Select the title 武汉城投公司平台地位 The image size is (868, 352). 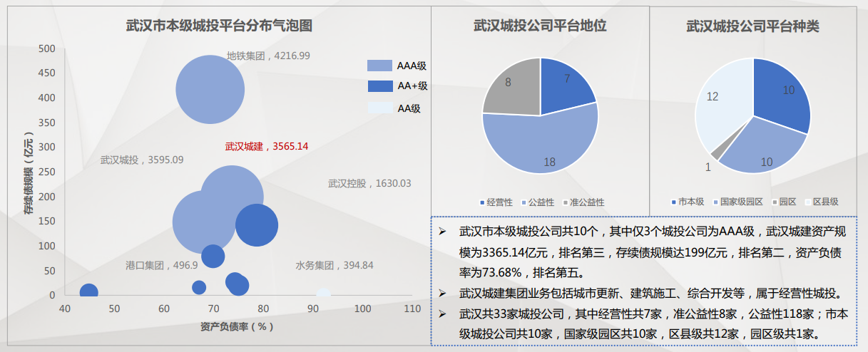540,26
